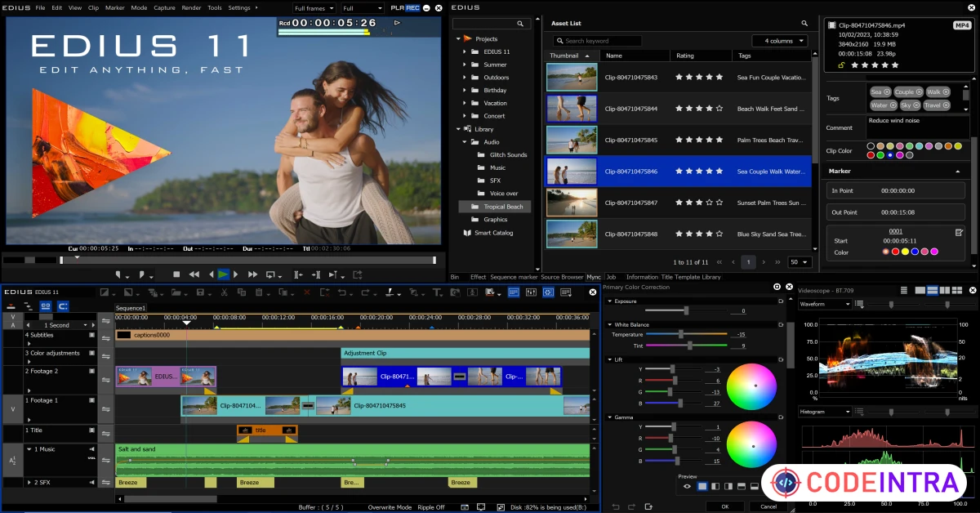Viewport: 980px width, 513px height.
Task: Select left-half split preview mode
Action: (715, 486)
